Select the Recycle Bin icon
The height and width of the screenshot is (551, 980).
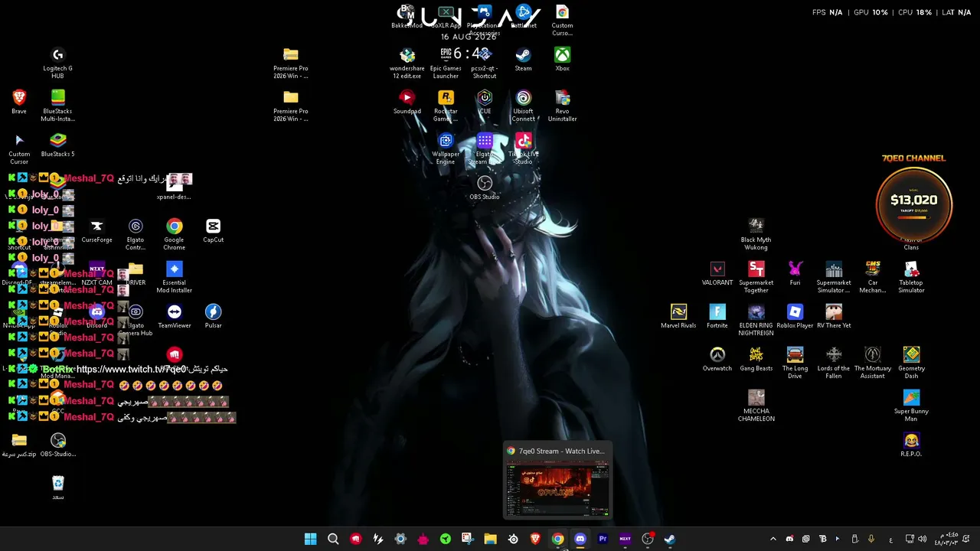pos(57,487)
